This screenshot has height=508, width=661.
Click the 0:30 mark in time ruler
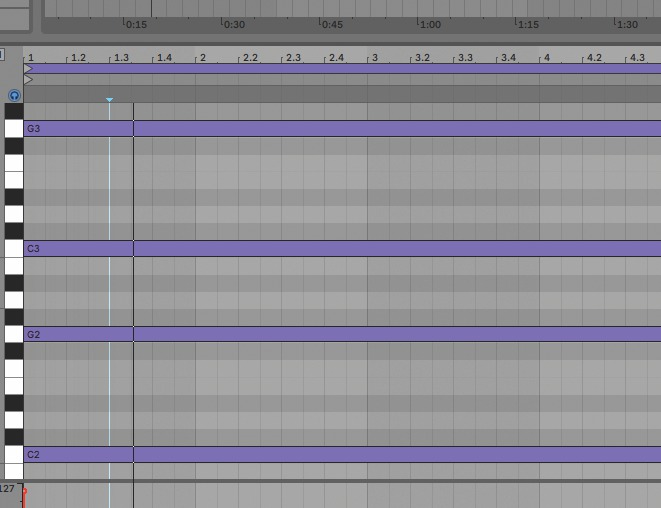pyautogui.click(x=234, y=24)
